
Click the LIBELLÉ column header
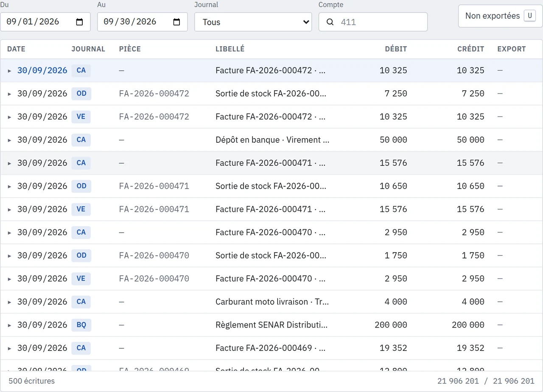230,49
